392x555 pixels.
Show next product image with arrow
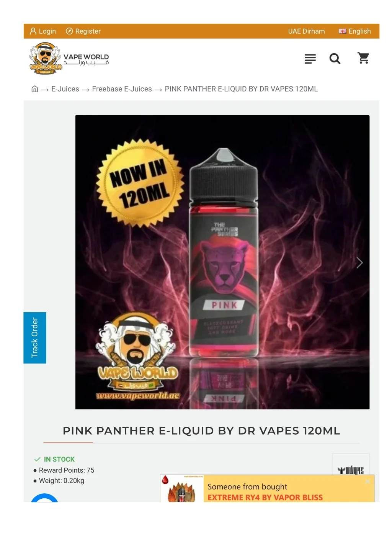(359, 263)
